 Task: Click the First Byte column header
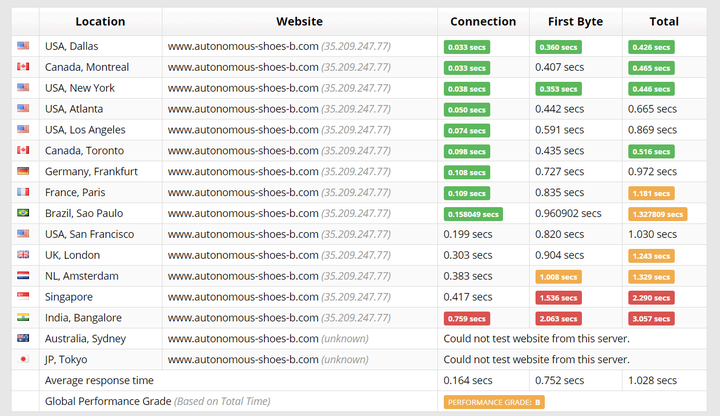click(x=575, y=22)
